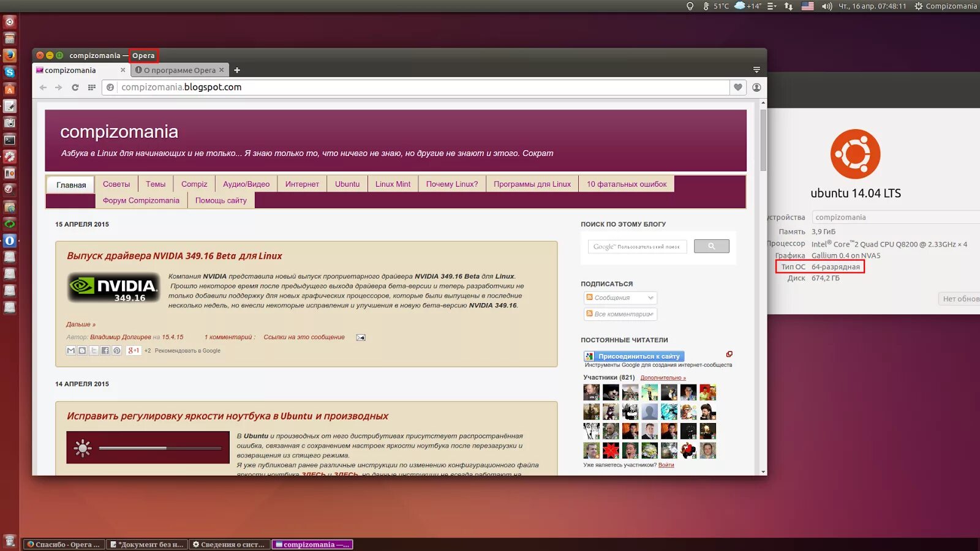
Task: Open the 'Дополнительно »' members link
Action: (663, 378)
